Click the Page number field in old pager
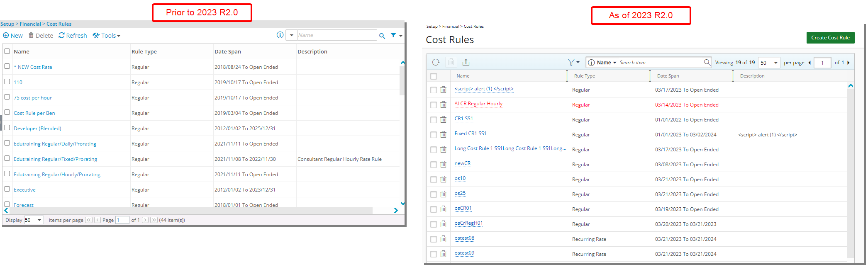 122,220
